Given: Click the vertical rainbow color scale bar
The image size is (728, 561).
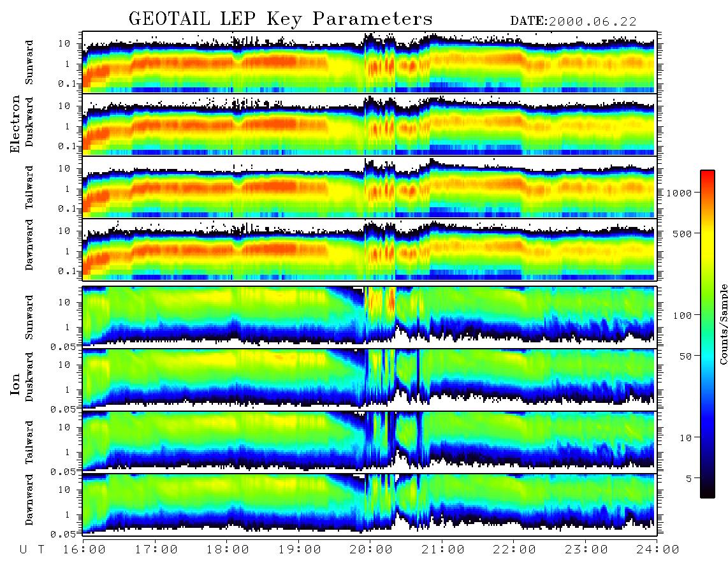Looking at the screenshot, I should 708,334.
